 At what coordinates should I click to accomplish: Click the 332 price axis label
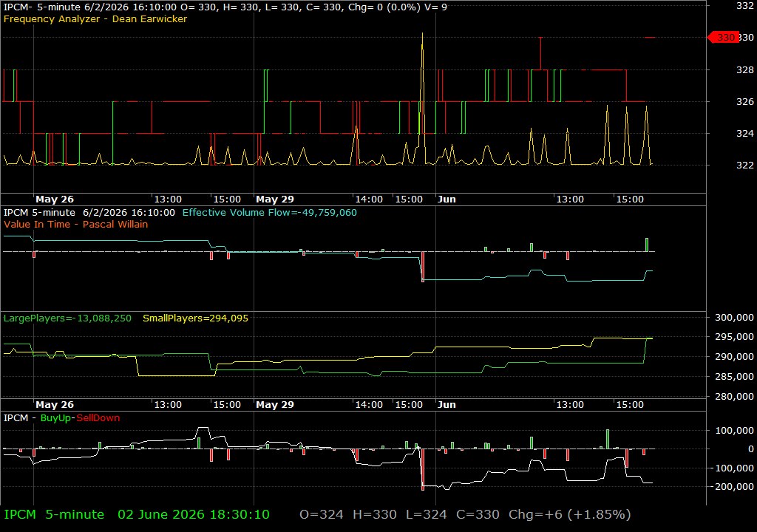coord(745,6)
